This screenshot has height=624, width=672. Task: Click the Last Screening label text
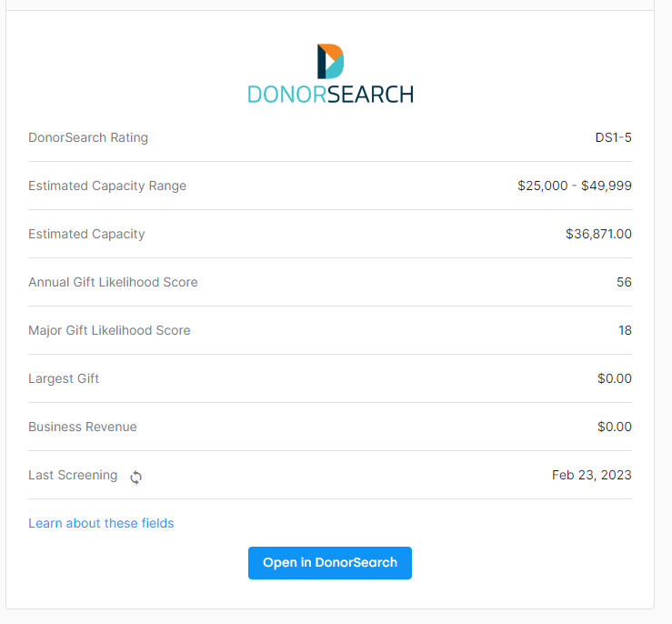point(73,475)
